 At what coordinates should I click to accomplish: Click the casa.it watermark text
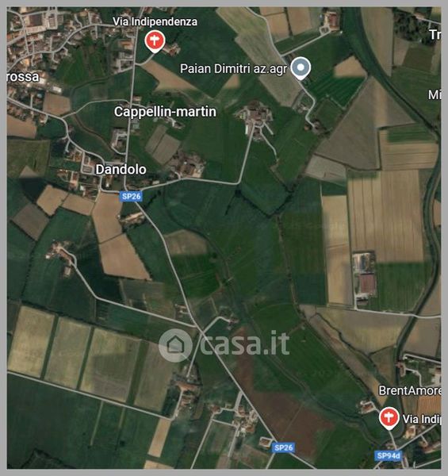click(x=244, y=344)
